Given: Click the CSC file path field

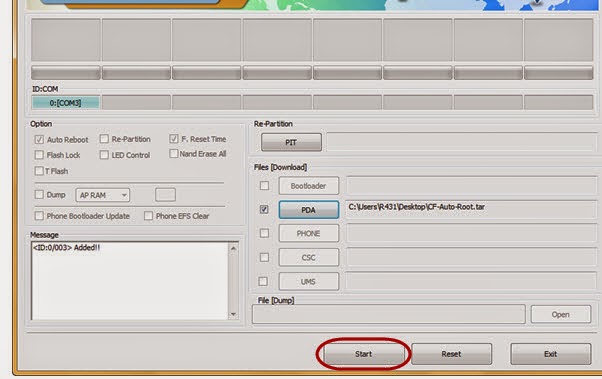Looking at the screenshot, I should [x=471, y=257].
